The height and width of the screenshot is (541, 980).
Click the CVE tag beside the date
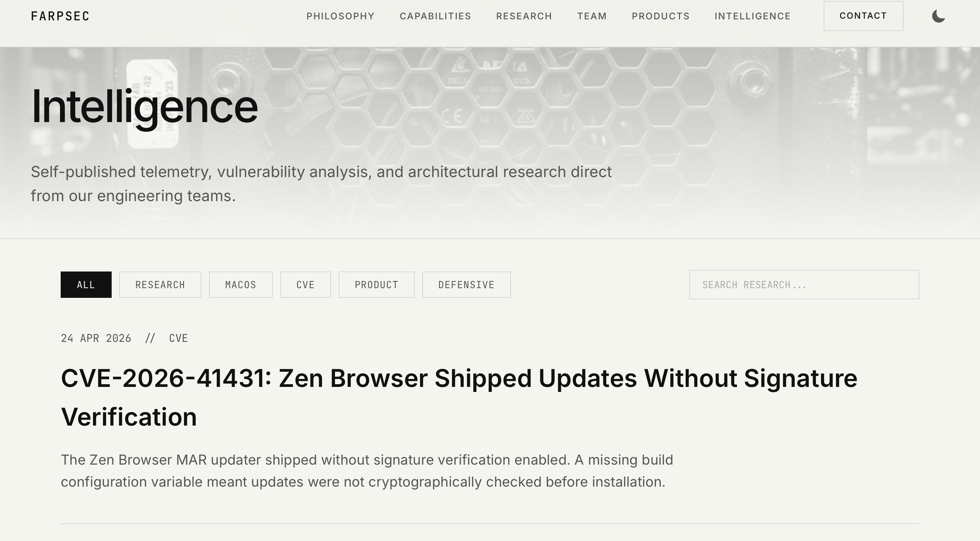(178, 338)
